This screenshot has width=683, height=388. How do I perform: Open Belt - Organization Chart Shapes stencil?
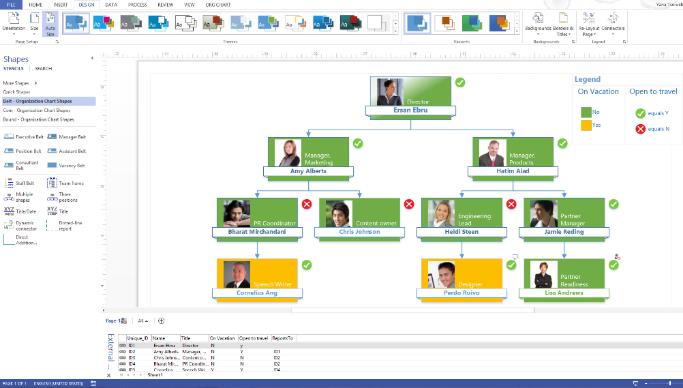(x=49, y=101)
